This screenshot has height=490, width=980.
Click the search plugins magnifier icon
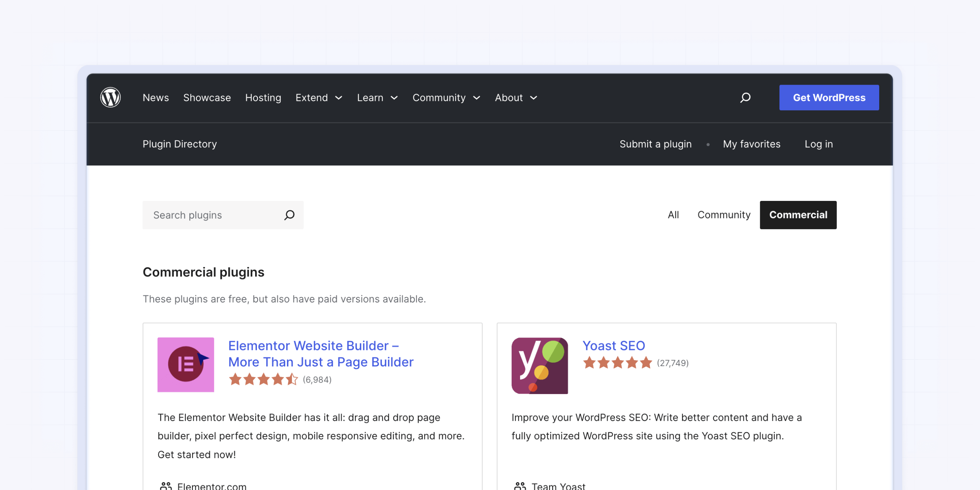(289, 215)
